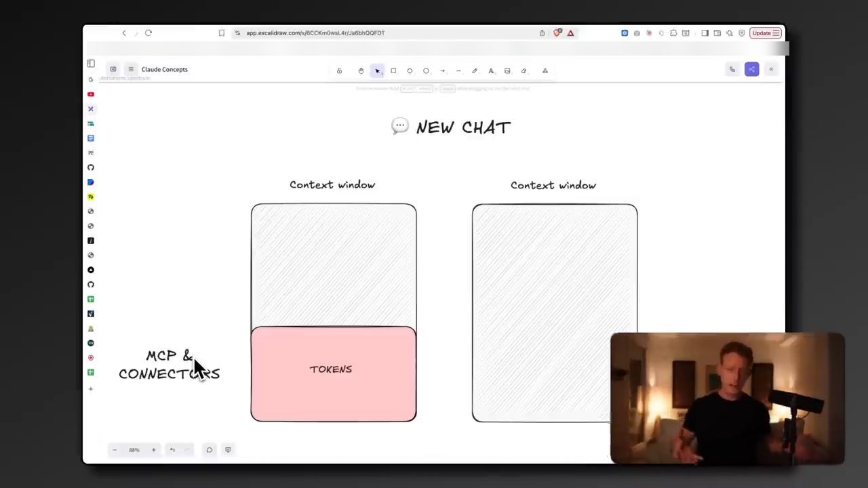
Task: Click the browser share icon in address bar
Action: point(542,33)
